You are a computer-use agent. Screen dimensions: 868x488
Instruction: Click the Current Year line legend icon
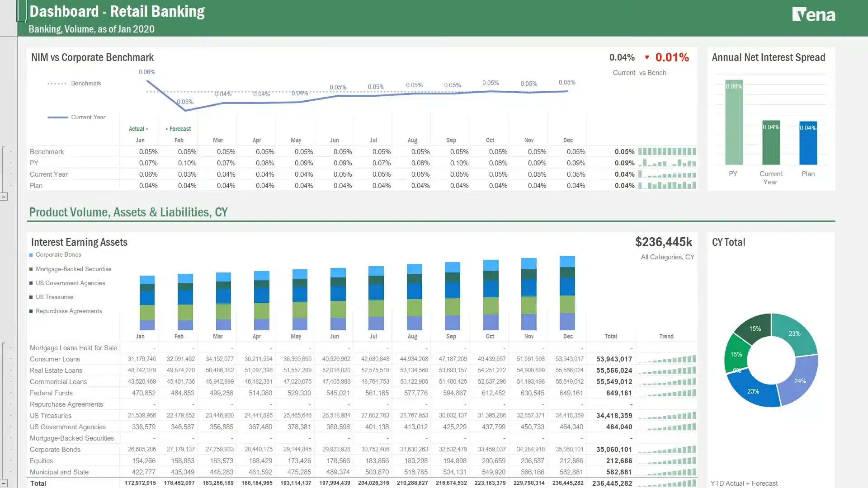pos(58,117)
